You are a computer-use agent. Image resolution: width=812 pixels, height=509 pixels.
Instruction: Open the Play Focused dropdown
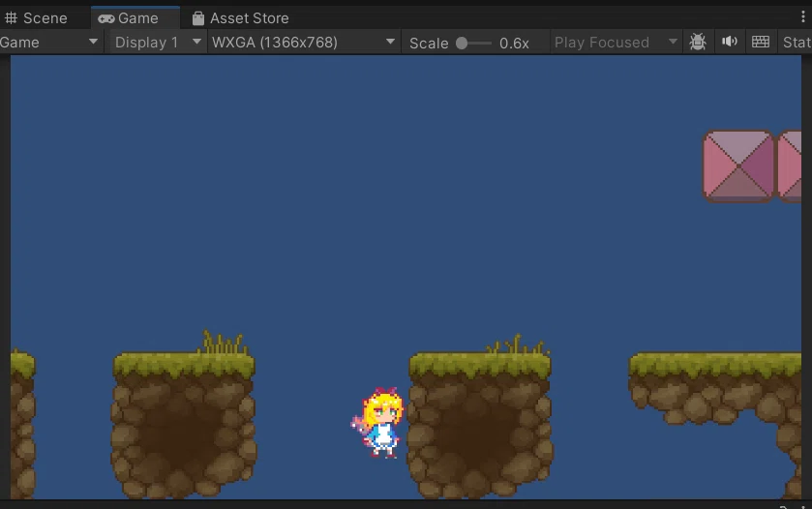[x=616, y=43]
